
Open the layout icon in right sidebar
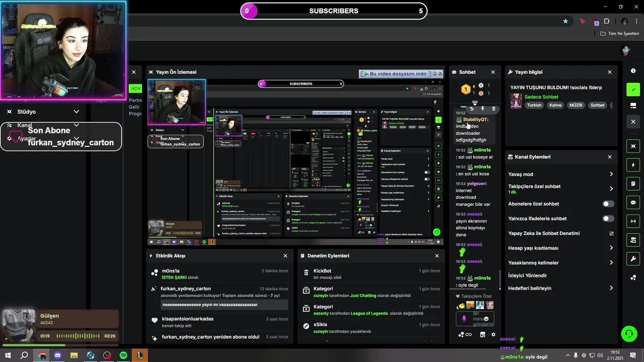[x=633, y=106]
